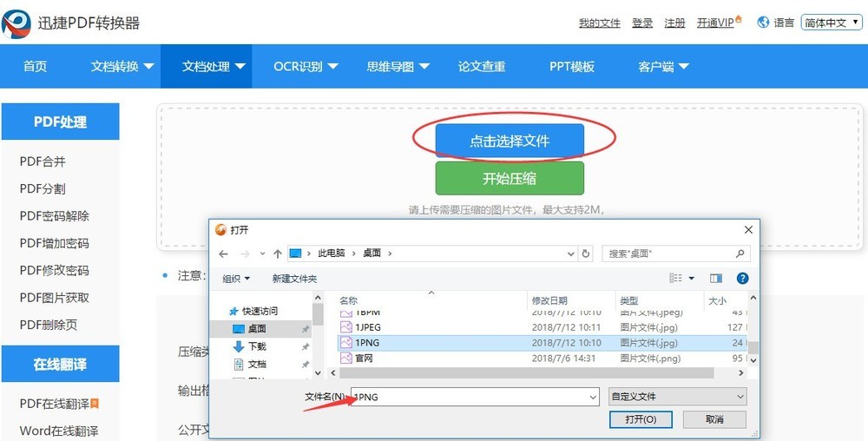The height and width of the screenshot is (441, 868).
Task: Open the 我的文件 link
Action: pyautogui.click(x=600, y=23)
